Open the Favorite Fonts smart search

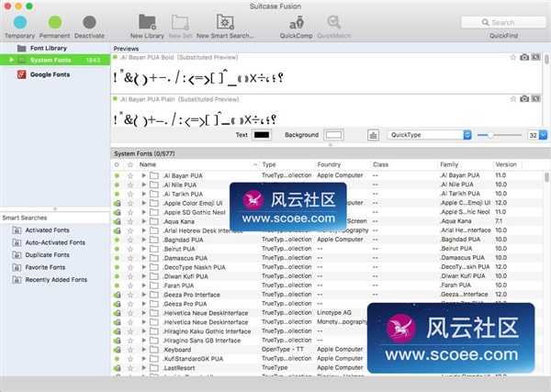click(45, 267)
